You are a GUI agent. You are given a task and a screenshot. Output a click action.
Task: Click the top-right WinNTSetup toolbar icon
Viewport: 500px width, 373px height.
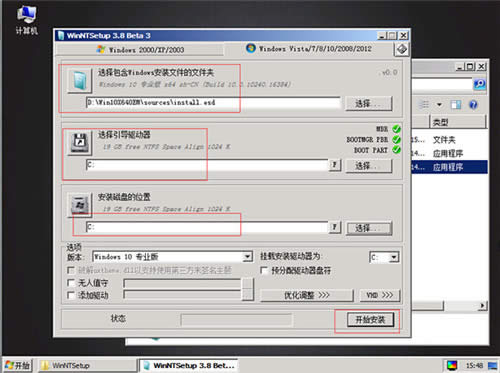pyautogui.click(x=402, y=49)
